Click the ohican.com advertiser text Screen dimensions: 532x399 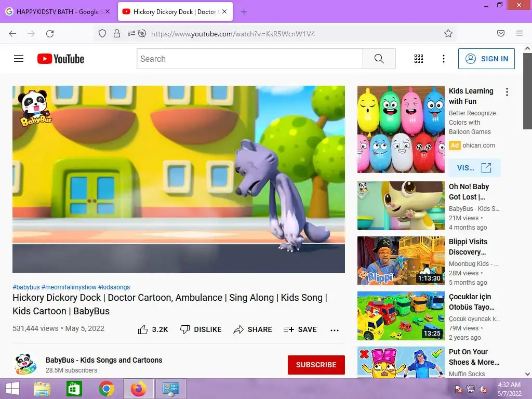[478, 145]
